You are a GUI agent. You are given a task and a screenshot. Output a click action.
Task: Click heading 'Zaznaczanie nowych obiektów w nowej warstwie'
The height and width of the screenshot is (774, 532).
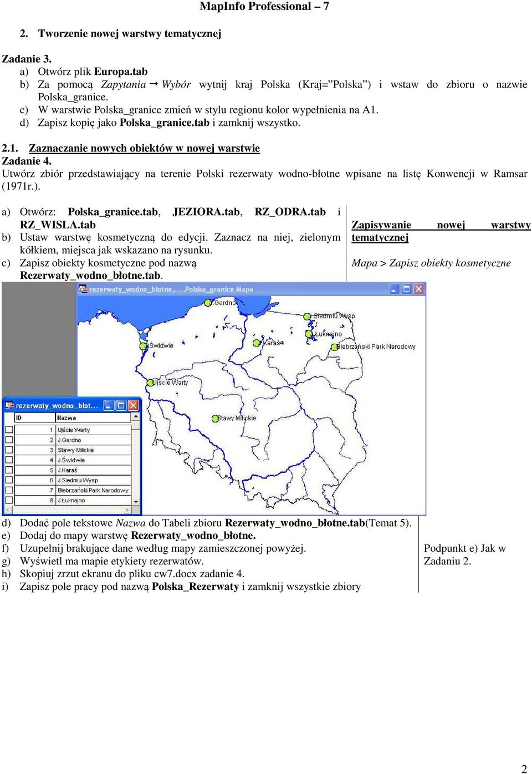tap(144, 148)
